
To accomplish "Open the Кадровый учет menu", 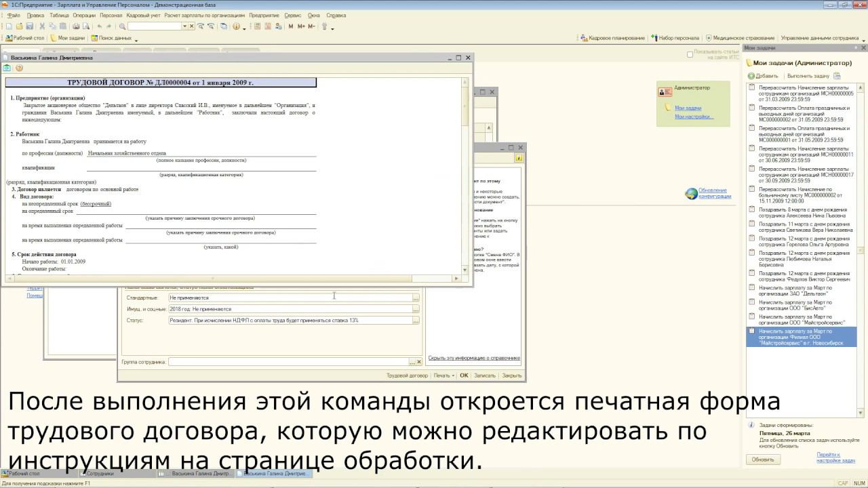I will (143, 15).
